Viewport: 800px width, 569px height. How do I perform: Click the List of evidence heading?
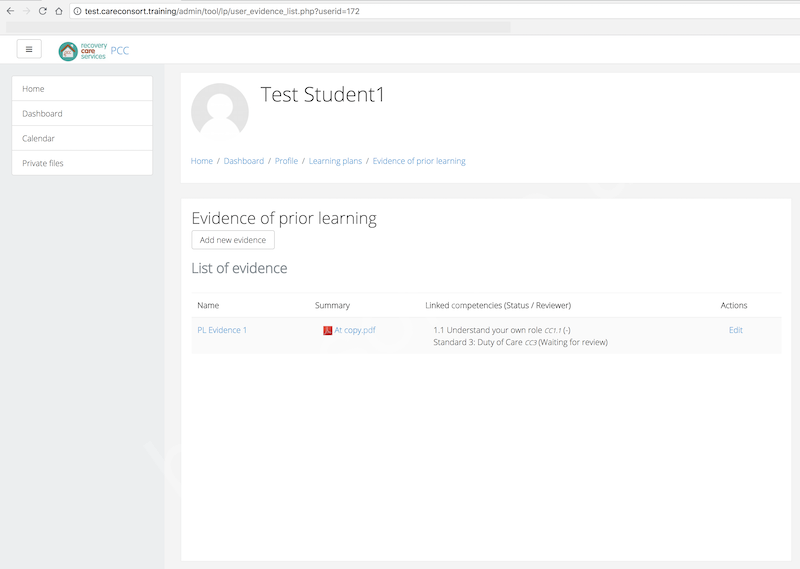pos(239,268)
